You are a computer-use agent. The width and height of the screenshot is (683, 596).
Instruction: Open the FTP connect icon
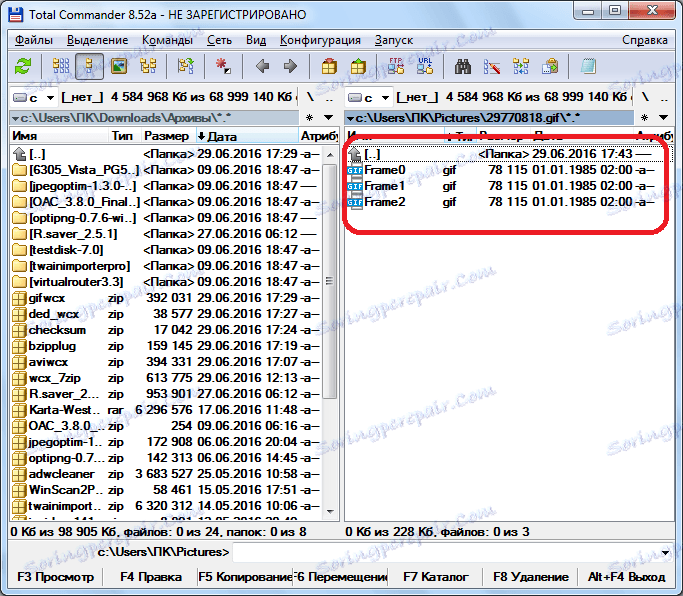pyautogui.click(x=396, y=66)
